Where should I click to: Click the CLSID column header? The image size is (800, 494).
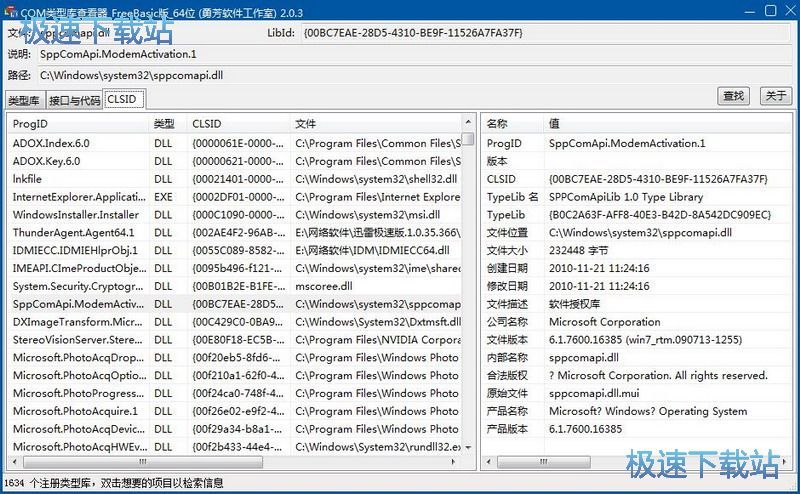coord(238,124)
